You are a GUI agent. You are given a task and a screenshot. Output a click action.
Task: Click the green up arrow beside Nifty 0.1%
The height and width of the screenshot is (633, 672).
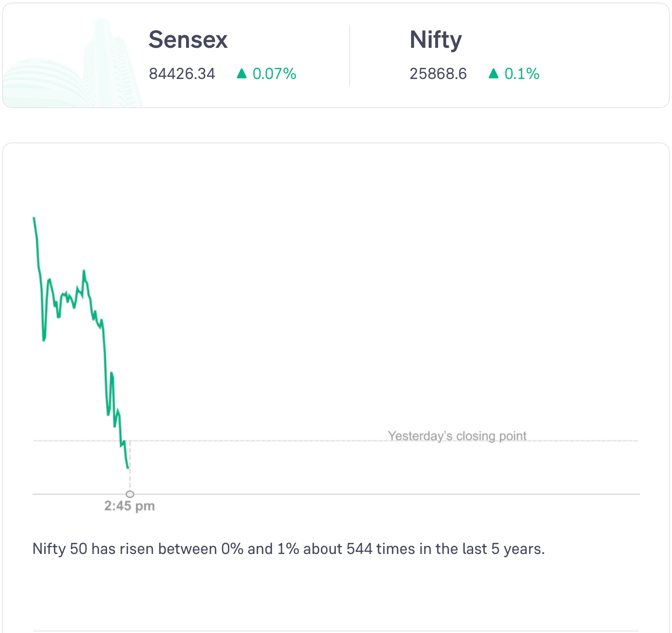point(493,74)
